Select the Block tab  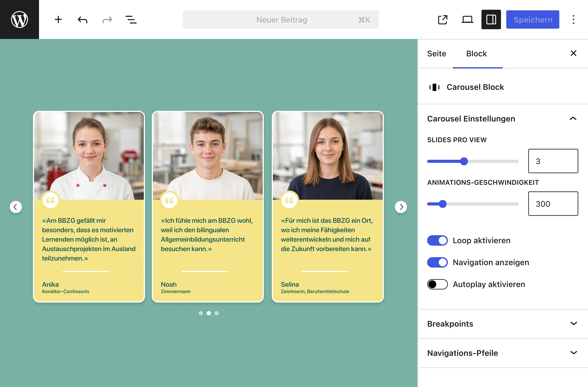(x=477, y=53)
